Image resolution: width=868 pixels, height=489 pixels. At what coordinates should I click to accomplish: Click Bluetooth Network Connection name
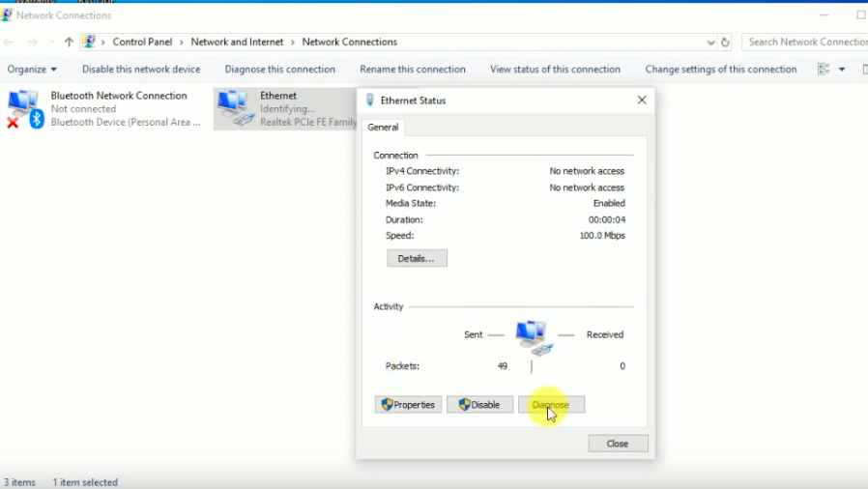pyautogui.click(x=119, y=96)
